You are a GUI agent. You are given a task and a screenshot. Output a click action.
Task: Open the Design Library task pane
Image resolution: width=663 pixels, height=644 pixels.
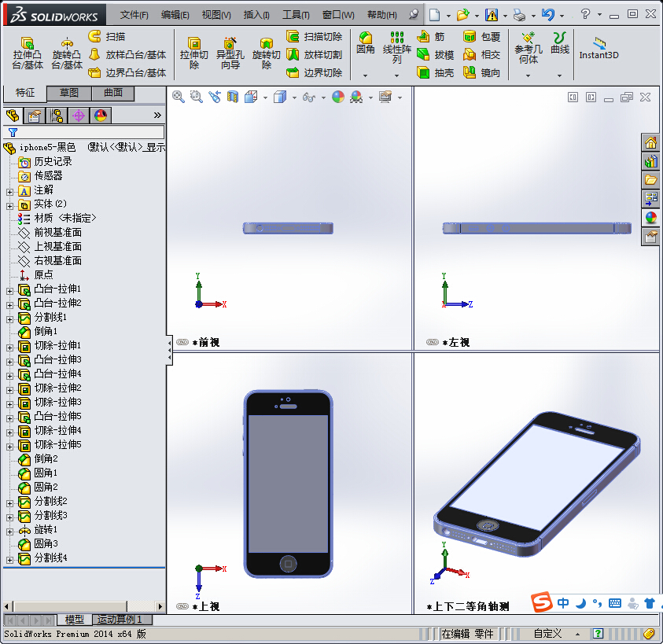click(649, 161)
